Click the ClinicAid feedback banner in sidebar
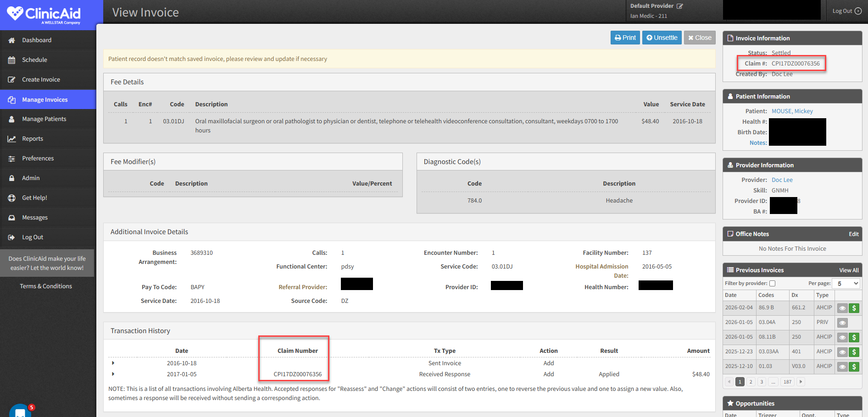868x417 pixels. tap(47, 263)
